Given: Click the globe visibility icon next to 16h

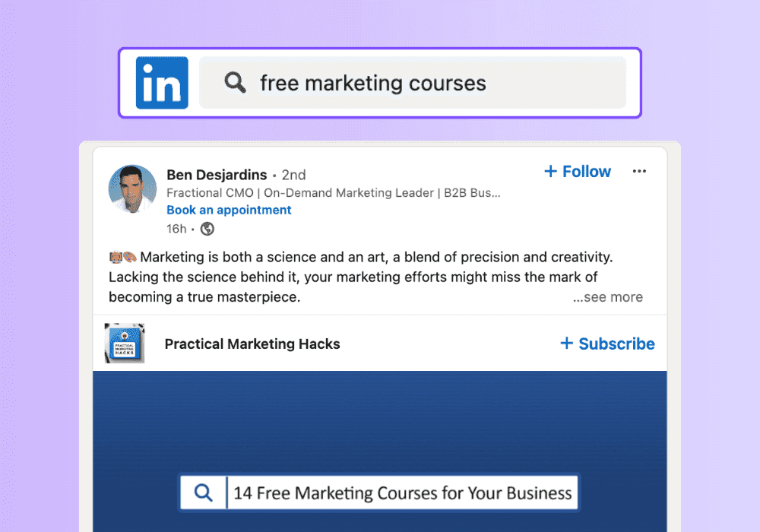Looking at the screenshot, I should coord(207,229).
